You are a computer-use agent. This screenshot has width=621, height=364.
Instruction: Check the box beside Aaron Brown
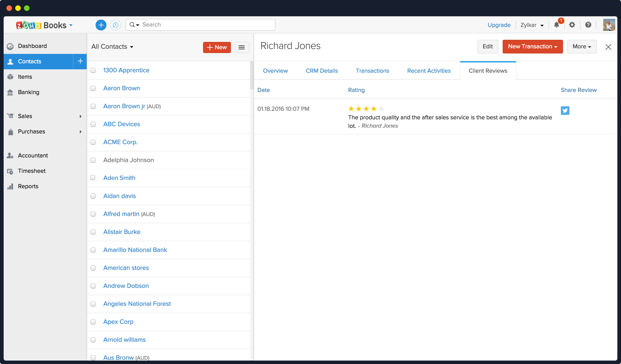93,88
